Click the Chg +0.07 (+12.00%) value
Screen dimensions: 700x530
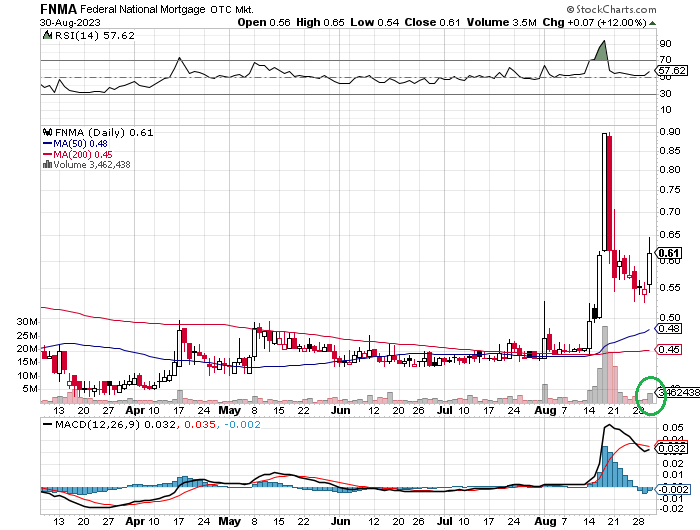[x=595, y=22]
